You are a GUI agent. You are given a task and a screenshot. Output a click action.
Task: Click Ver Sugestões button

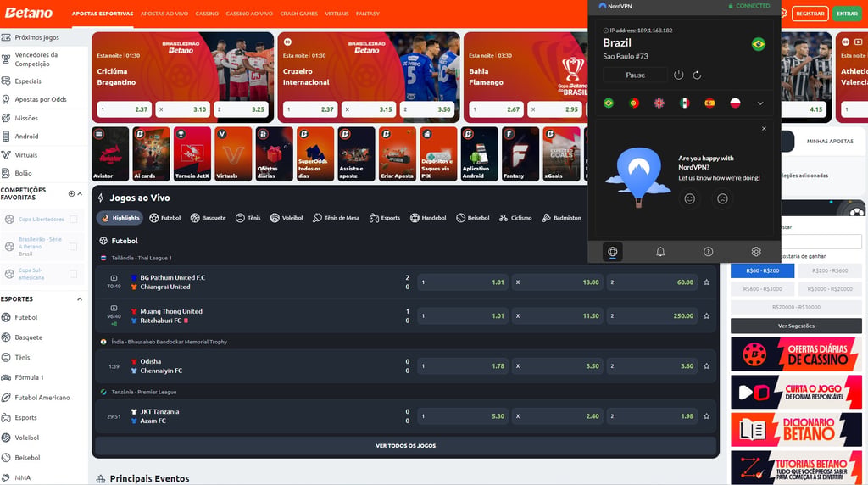point(796,326)
